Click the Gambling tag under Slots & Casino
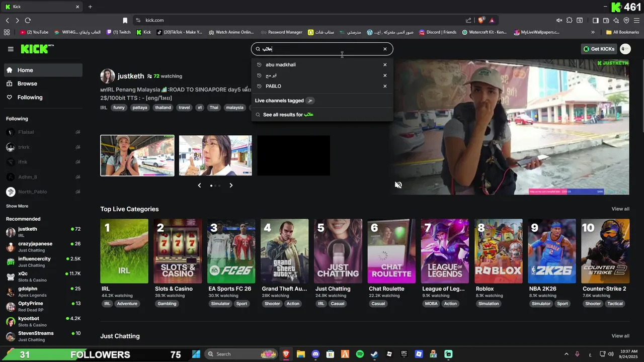 pyautogui.click(x=167, y=304)
